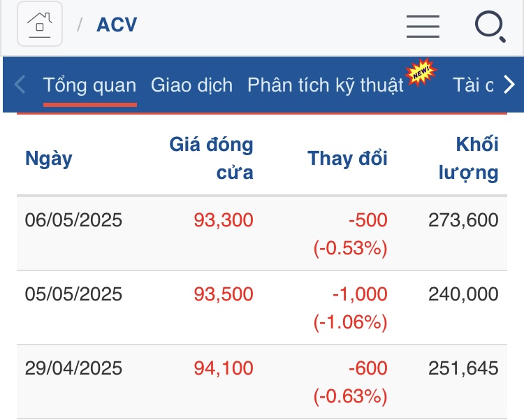Image resolution: width=524 pixels, height=420 pixels.
Task: Click the home icon
Action: point(40,25)
